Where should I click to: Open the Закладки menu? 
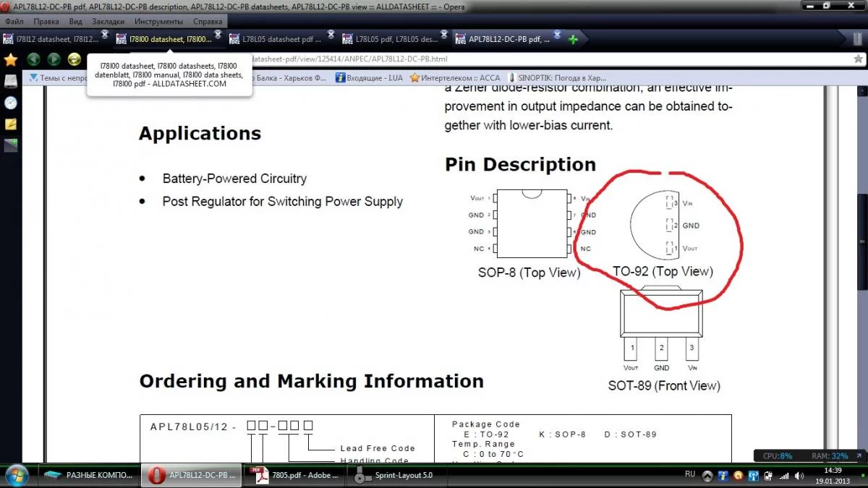point(108,22)
